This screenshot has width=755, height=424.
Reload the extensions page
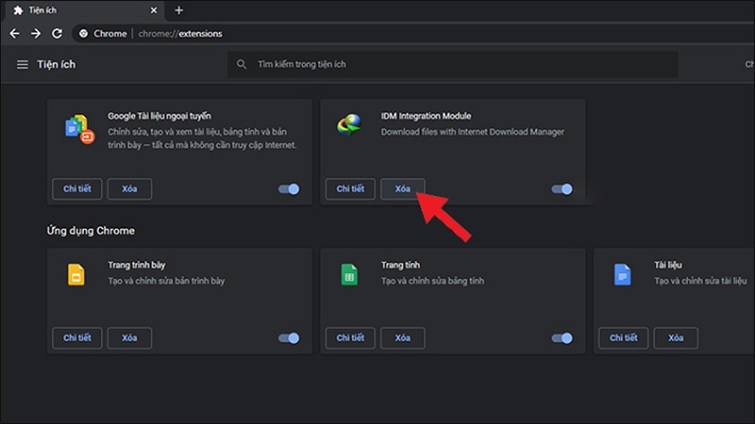(57, 33)
